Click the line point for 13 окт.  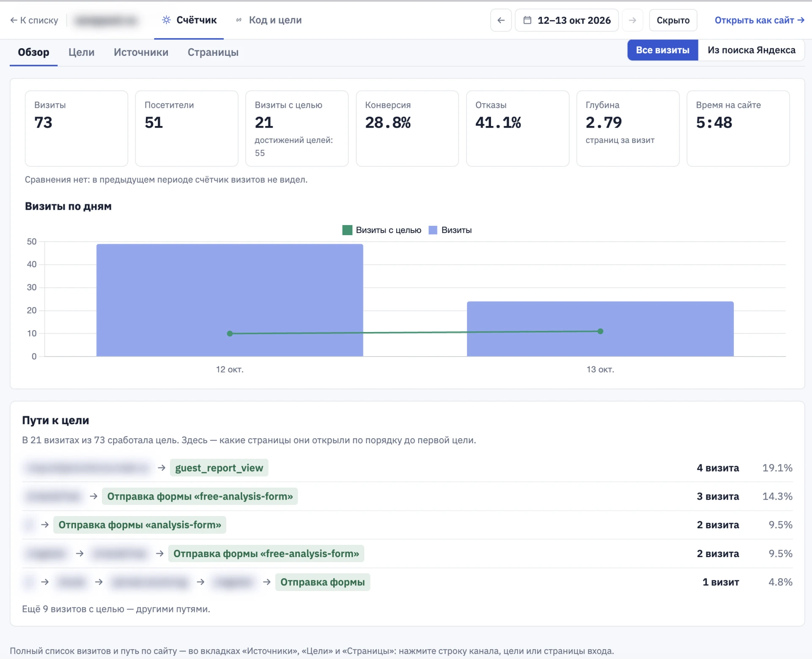(x=601, y=331)
